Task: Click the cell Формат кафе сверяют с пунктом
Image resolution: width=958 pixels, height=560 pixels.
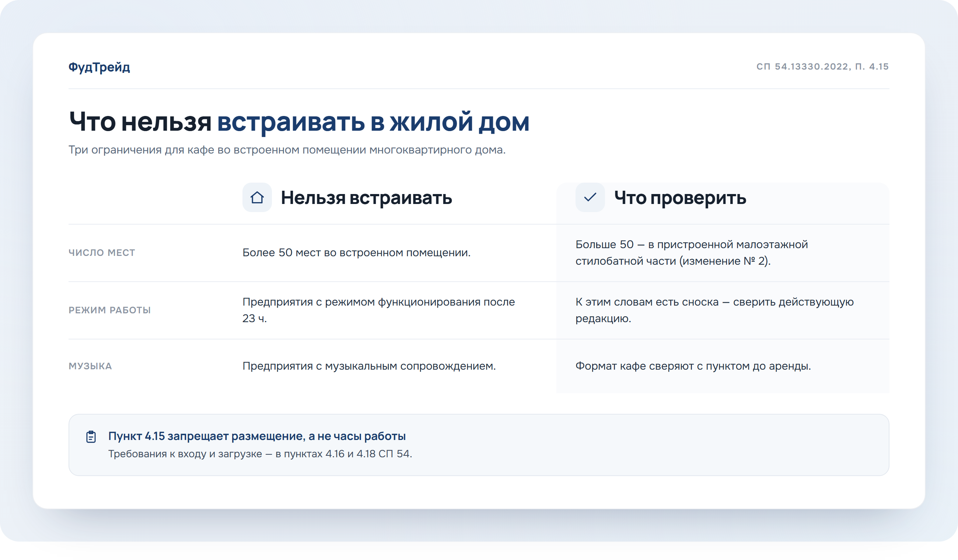Action: (693, 366)
